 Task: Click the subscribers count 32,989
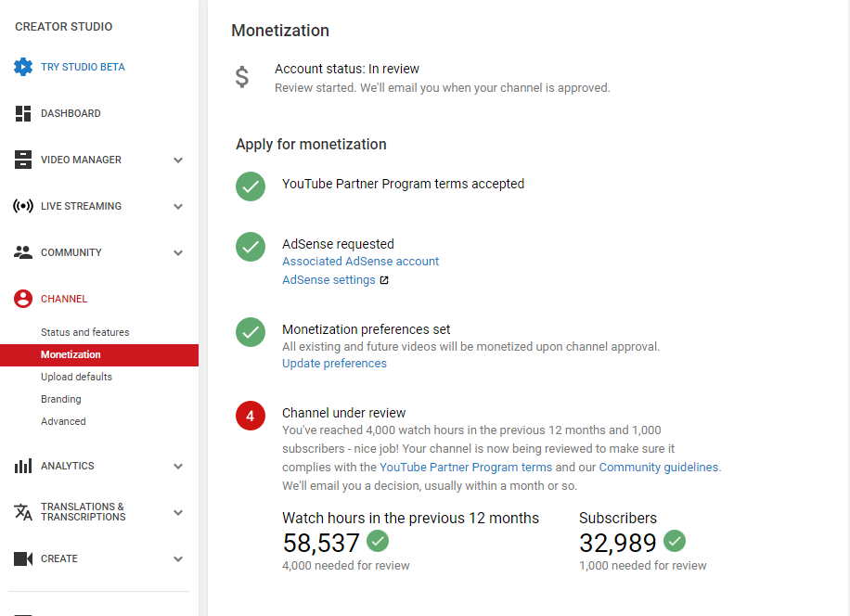coord(618,543)
